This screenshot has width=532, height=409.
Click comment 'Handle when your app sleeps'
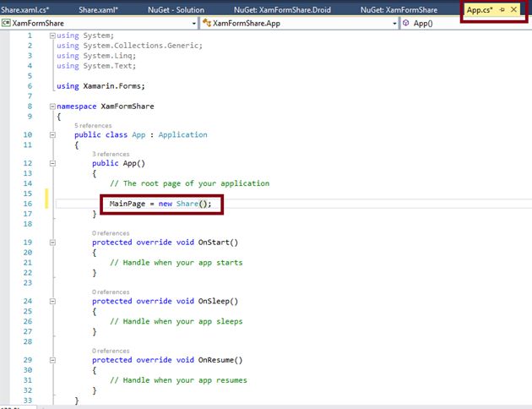[x=176, y=321]
